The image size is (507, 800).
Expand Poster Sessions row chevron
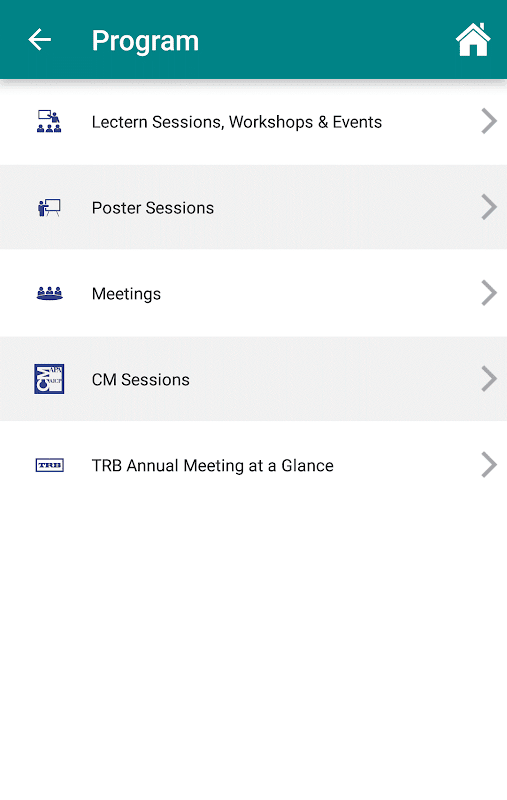[x=489, y=207]
